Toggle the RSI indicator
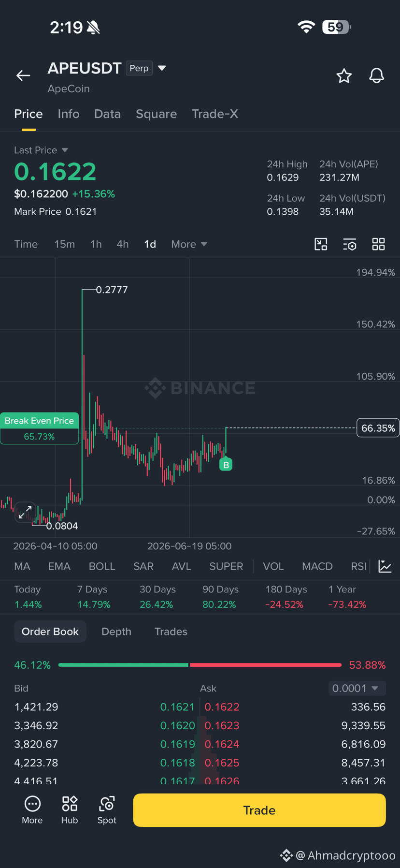Image resolution: width=400 pixels, height=868 pixels. 358,566
